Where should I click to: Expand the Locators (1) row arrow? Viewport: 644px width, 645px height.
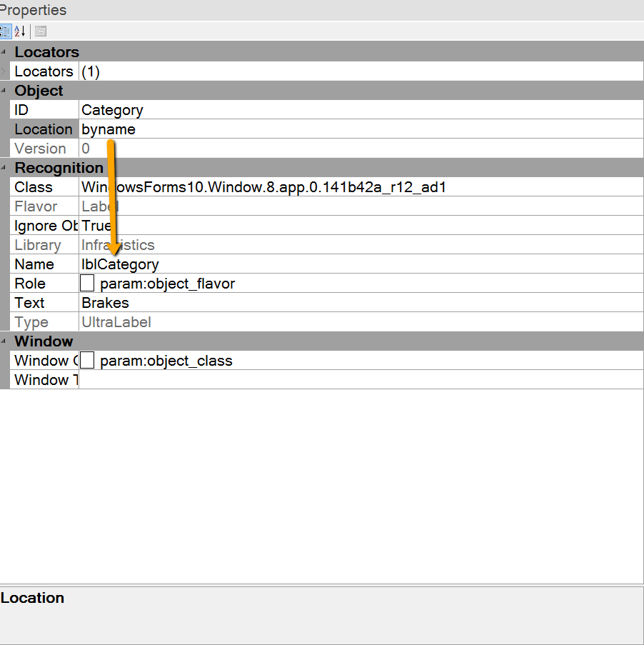point(4,71)
